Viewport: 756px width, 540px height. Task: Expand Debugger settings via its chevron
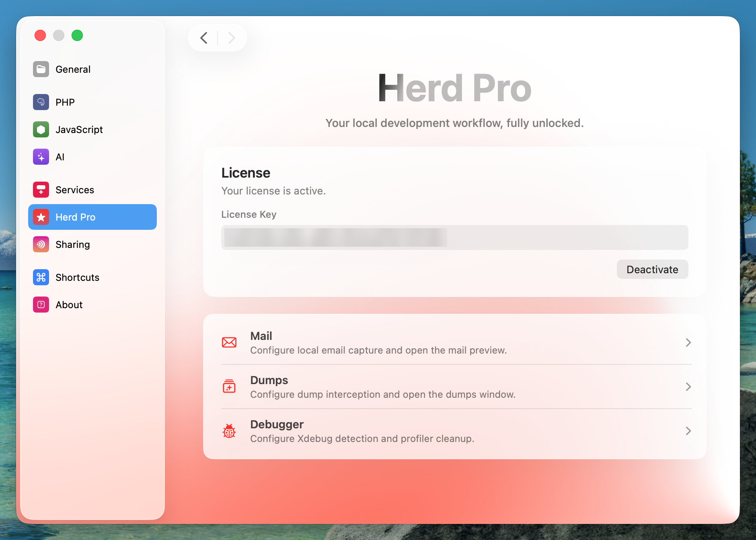tap(688, 431)
